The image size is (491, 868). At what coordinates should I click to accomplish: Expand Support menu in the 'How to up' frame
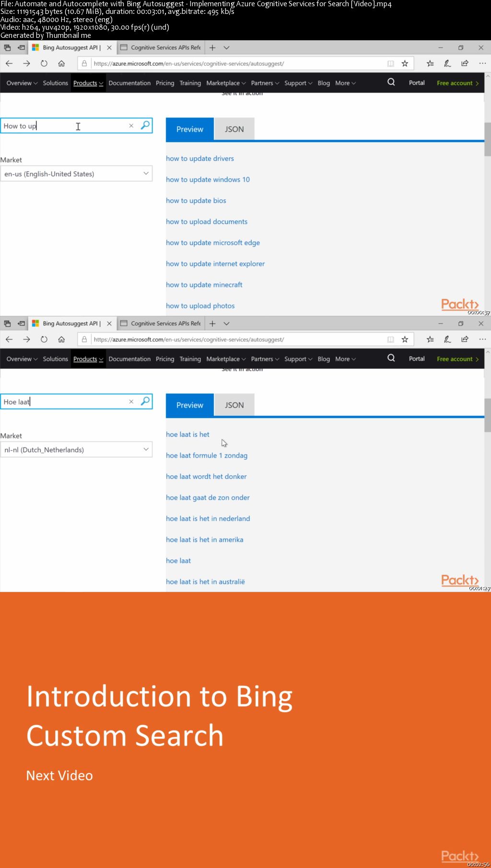coord(298,83)
